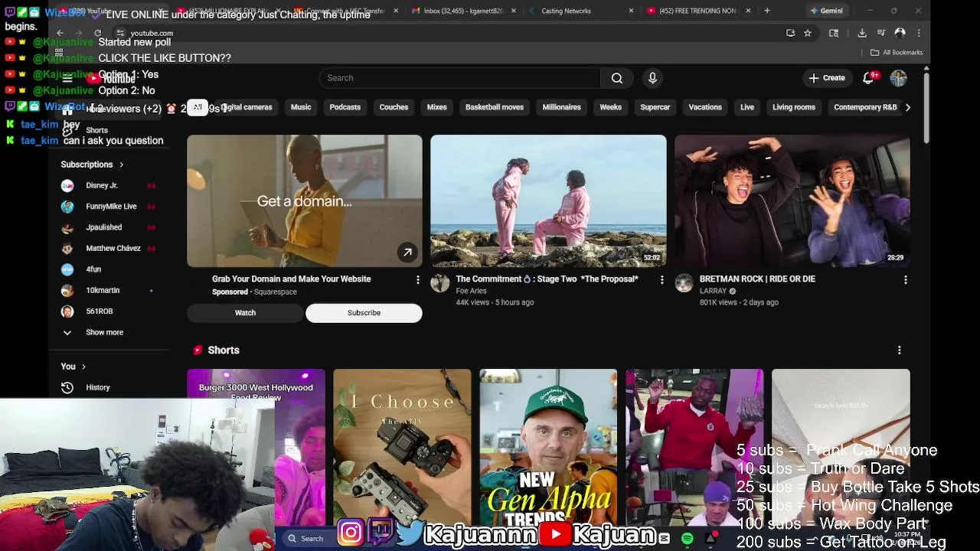980x551 pixels.
Task: Select the Couches chip
Action: 394,107
